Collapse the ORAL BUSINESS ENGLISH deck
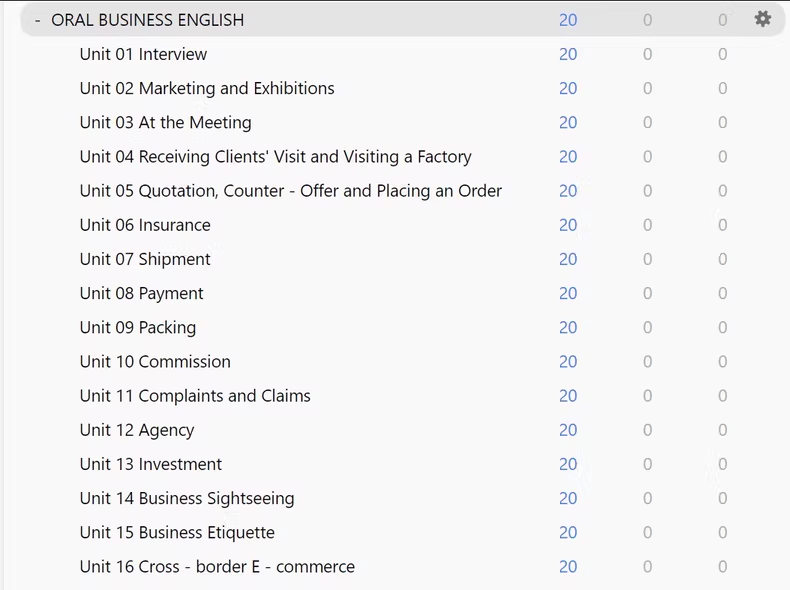Viewport: 790px width, 590px height. click(x=37, y=20)
